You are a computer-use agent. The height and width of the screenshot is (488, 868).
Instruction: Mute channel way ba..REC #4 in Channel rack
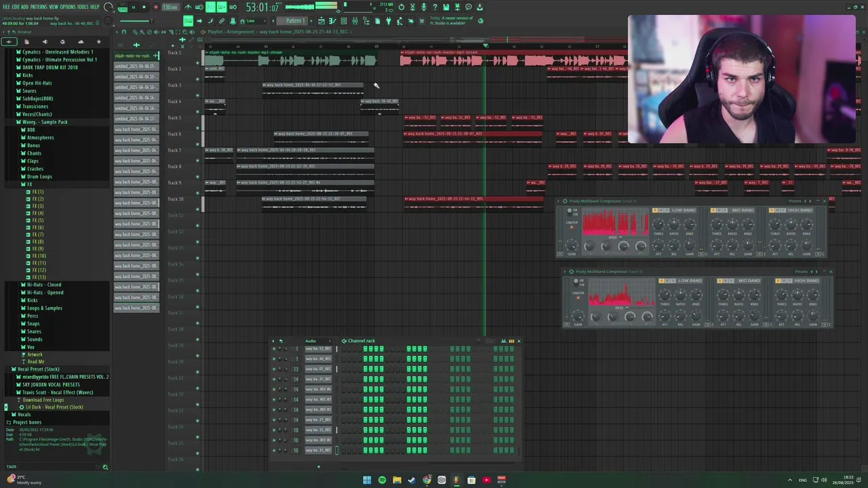[x=274, y=389]
